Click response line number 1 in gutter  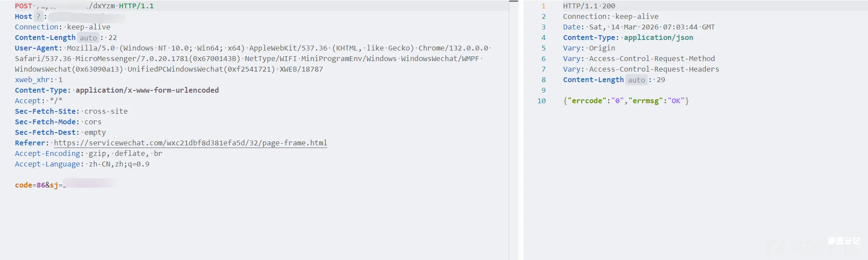pyautogui.click(x=543, y=6)
